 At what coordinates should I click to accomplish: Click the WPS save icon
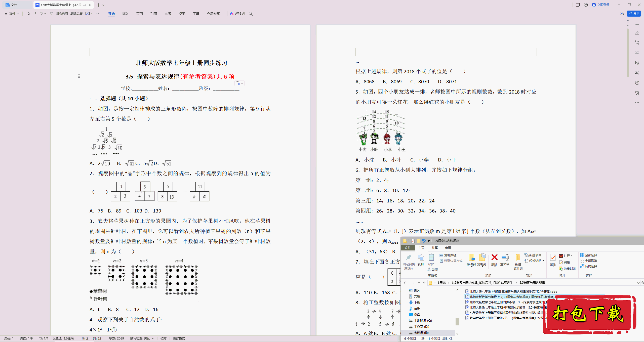click(28, 14)
